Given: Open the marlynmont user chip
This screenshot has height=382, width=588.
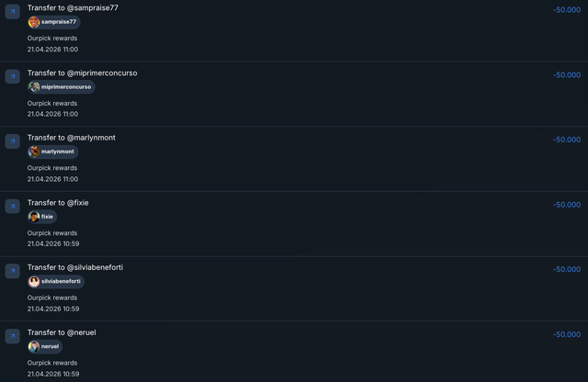Looking at the screenshot, I should (53, 152).
